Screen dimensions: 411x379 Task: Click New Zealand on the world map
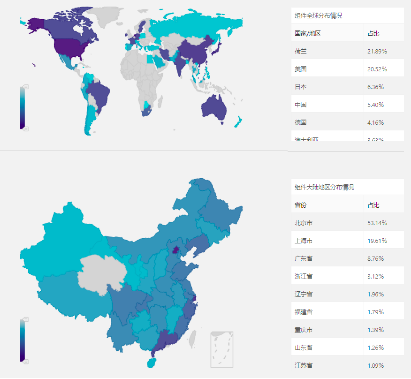coord(238,122)
